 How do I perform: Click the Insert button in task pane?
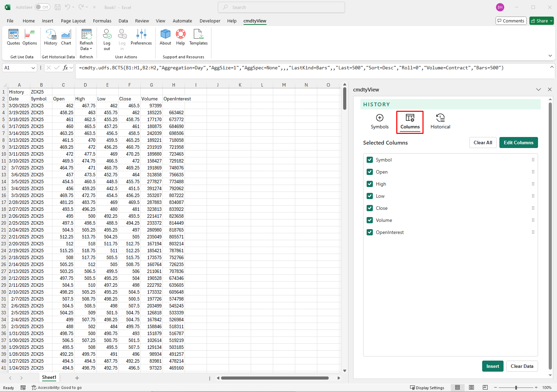493,366
